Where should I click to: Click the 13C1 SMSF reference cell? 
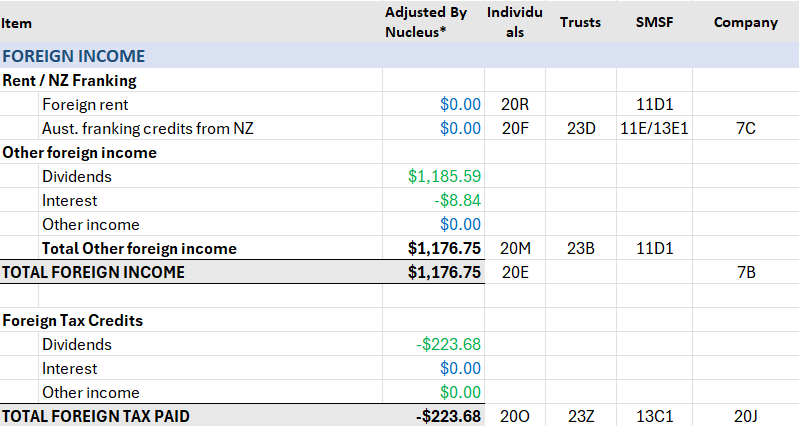click(x=653, y=416)
